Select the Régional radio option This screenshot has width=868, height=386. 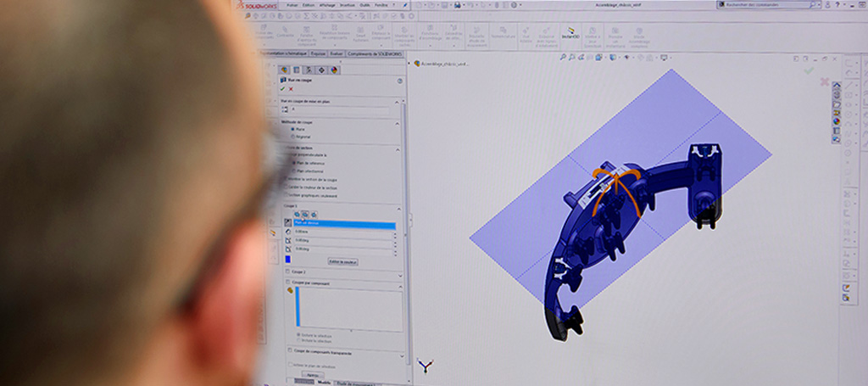tap(292, 137)
